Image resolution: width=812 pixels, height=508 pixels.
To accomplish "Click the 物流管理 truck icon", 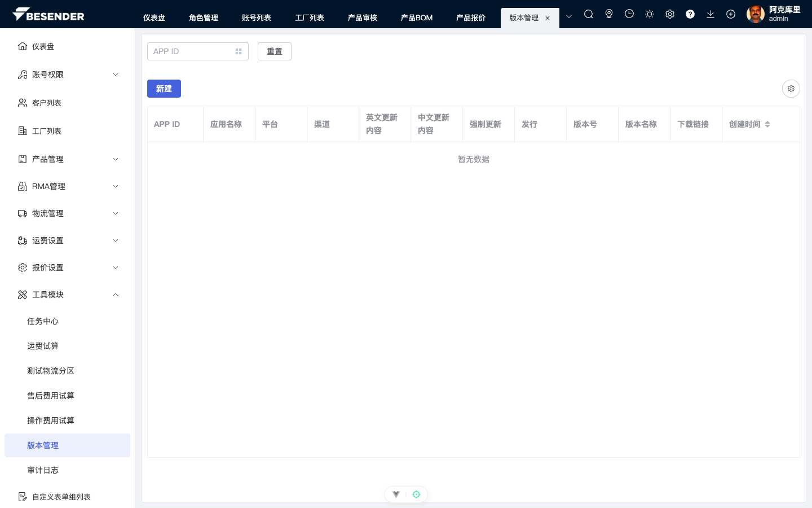I will [x=23, y=213].
